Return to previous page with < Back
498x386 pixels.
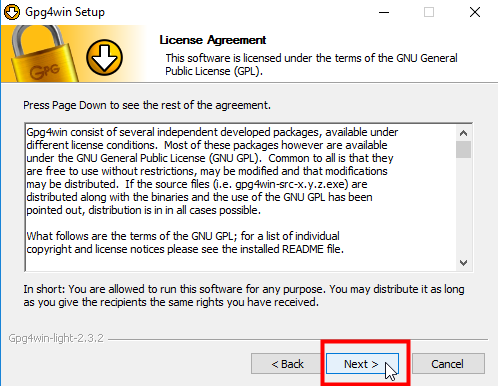pyautogui.click(x=287, y=364)
